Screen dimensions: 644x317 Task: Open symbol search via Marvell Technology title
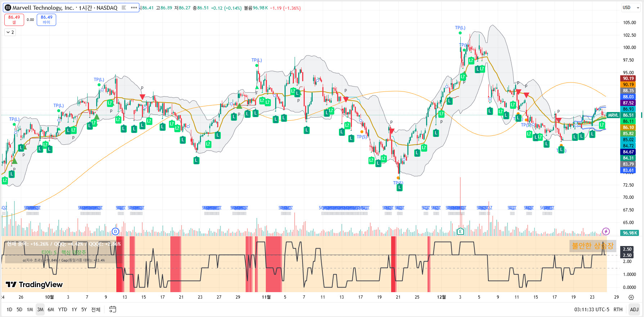pyautogui.click(x=43, y=8)
